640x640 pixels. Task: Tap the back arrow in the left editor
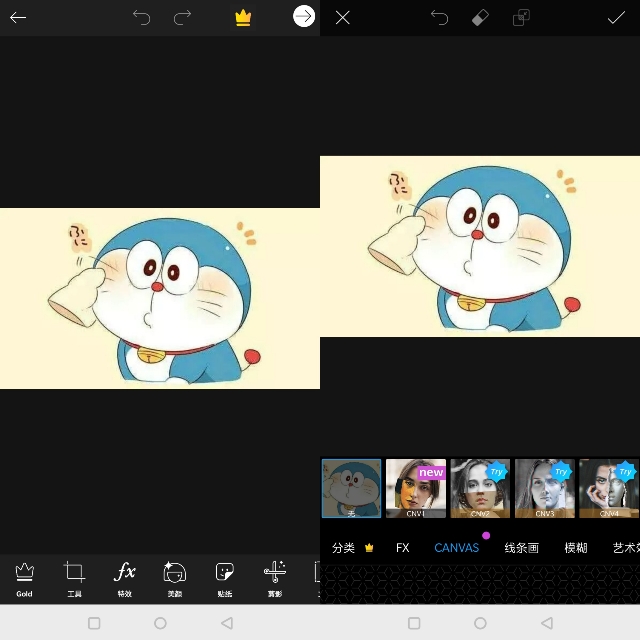[x=18, y=18]
